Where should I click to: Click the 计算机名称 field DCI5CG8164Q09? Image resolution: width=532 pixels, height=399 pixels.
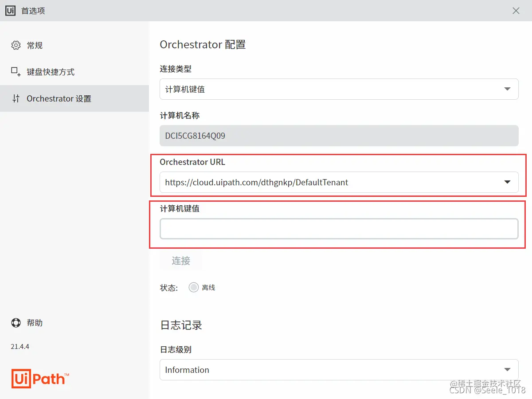339,136
